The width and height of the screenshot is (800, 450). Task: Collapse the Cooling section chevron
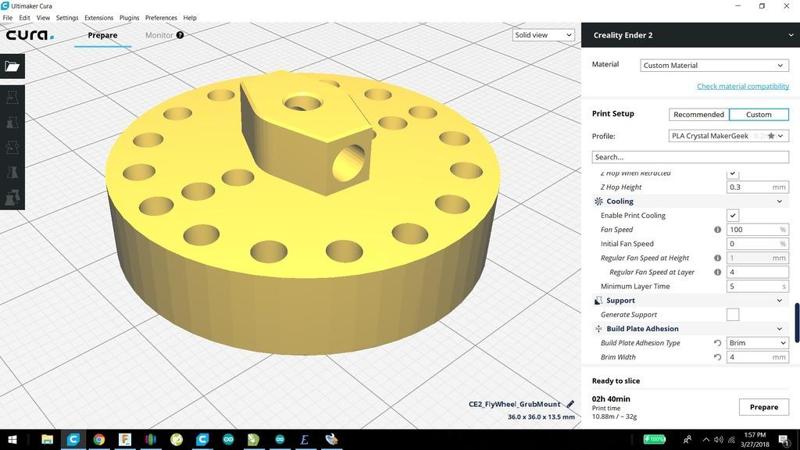click(780, 202)
